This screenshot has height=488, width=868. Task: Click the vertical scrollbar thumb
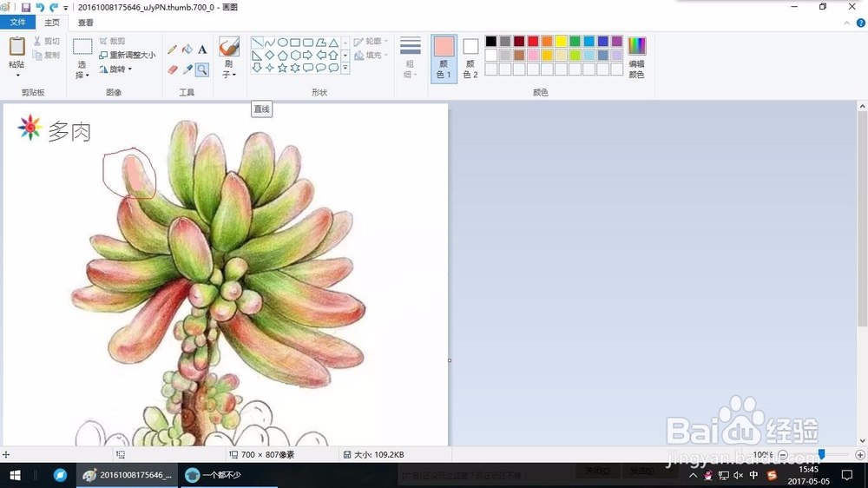click(862, 219)
